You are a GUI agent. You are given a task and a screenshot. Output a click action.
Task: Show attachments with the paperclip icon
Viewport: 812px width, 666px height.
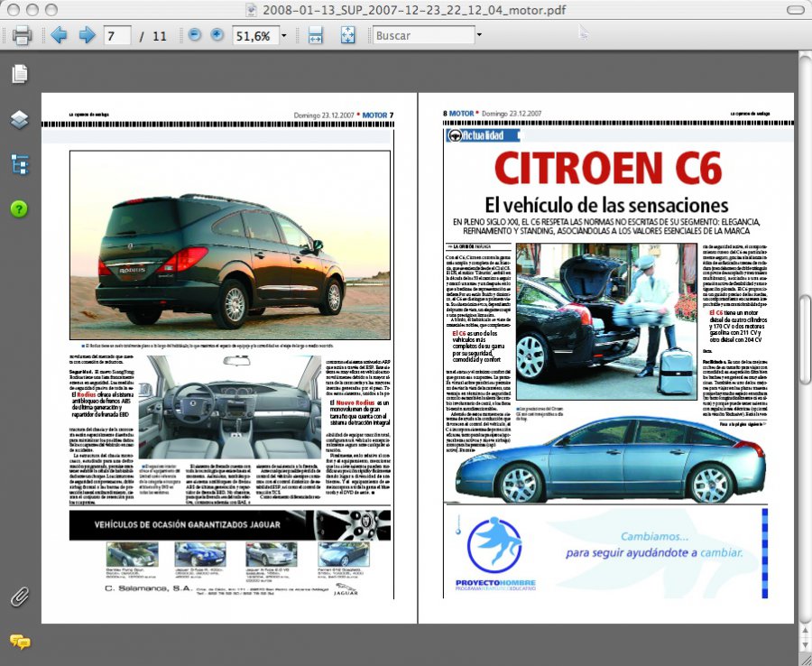pyautogui.click(x=20, y=597)
